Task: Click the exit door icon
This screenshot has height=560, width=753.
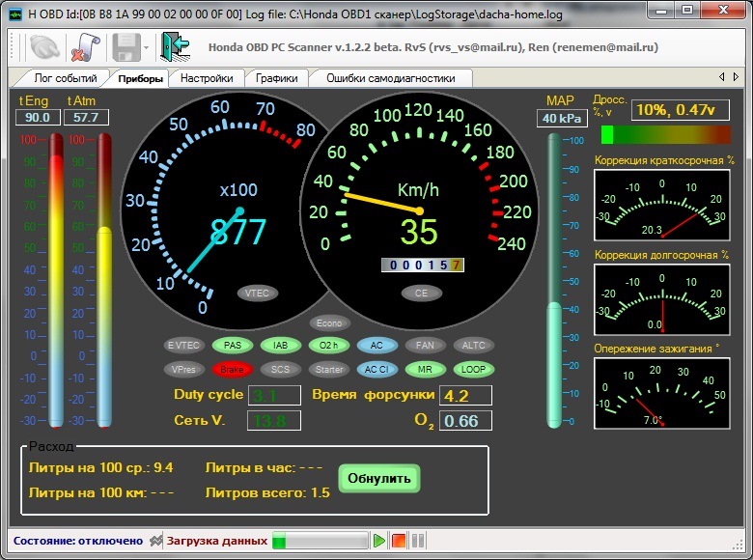Action: [x=175, y=47]
